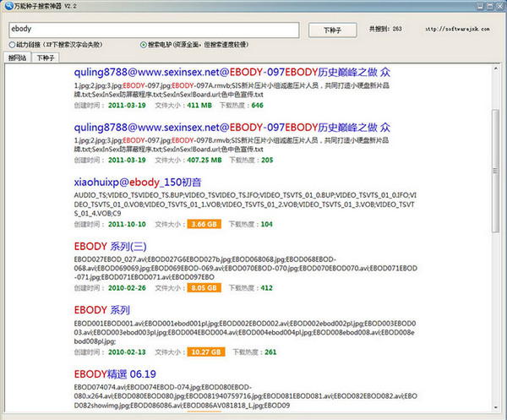This screenshot has height=420, width=507.
Task: Open the 'EBODY精選 06.19' result
Action: click(x=114, y=373)
